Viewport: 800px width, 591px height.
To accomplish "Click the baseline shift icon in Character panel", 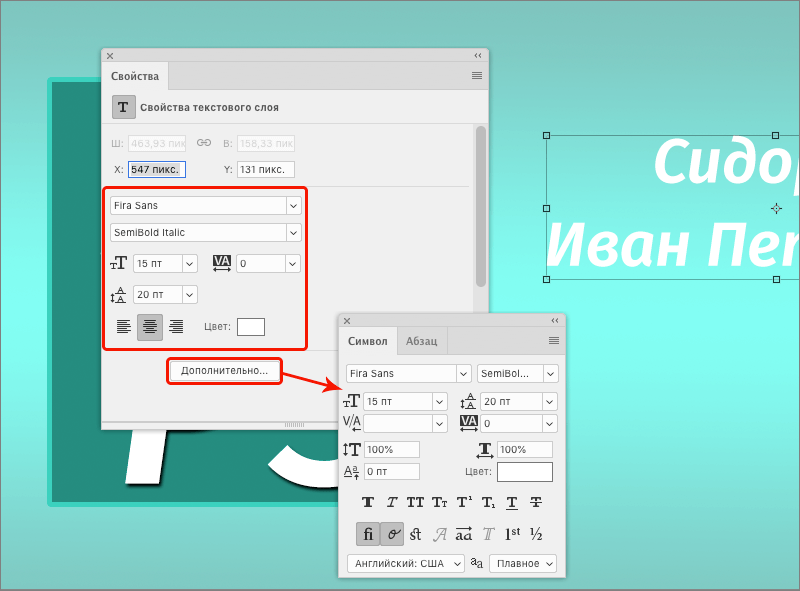I will point(352,472).
